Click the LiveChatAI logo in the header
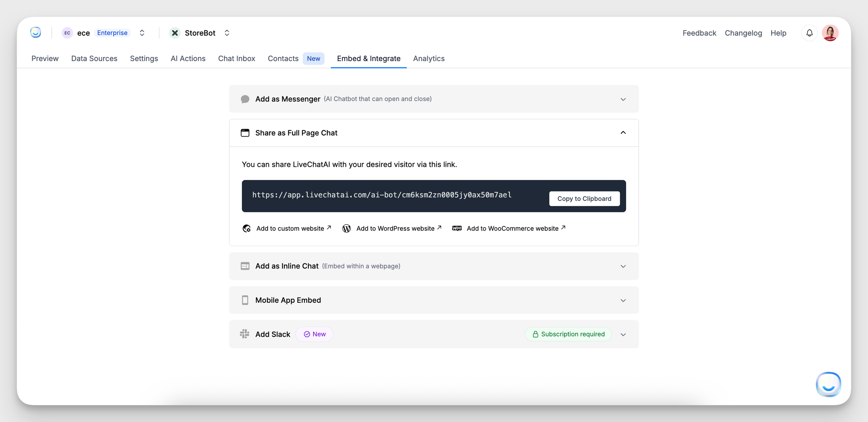The width and height of the screenshot is (868, 422). coord(35,32)
